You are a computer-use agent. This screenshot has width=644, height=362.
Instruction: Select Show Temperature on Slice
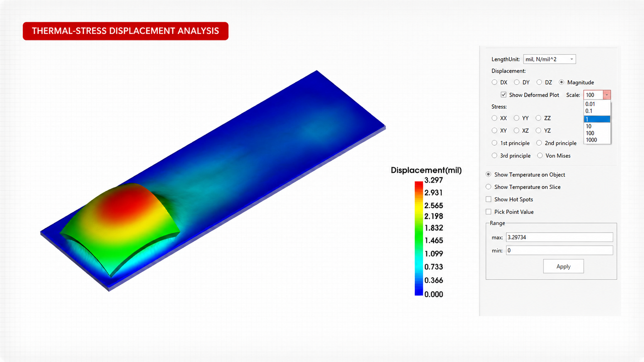coord(488,187)
